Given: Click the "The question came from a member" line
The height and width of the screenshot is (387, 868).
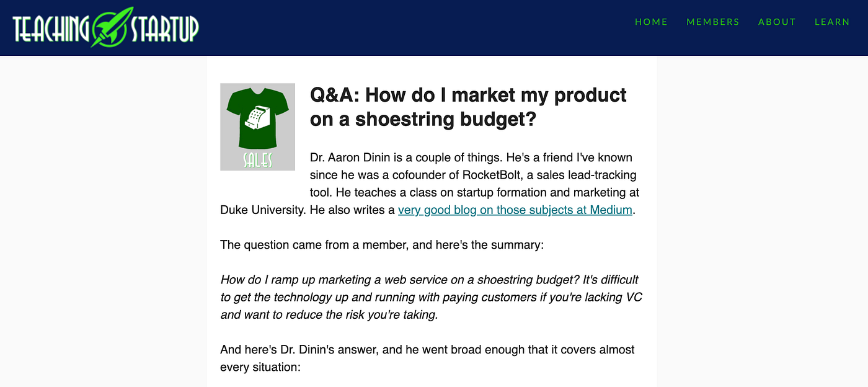Looking at the screenshot, I should coord(381,244).
